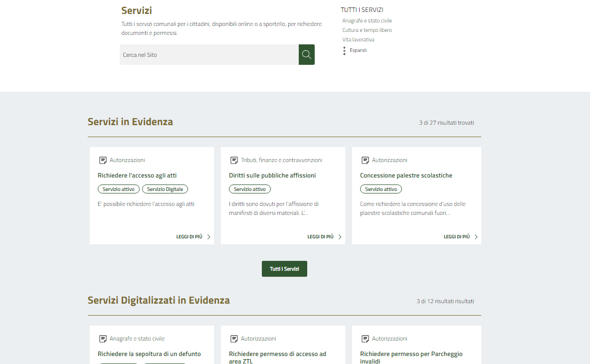Image resolution: width=590 pixels, height=364 pixels.
Task: Expand the Tutti i Servizi category list
Action: click(x=358, y=50)
